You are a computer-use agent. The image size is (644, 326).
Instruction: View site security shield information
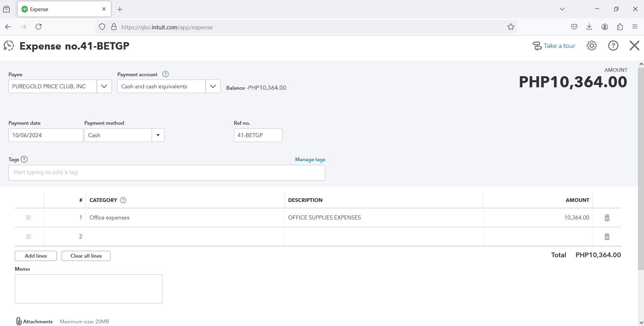[x=102, y=27]
